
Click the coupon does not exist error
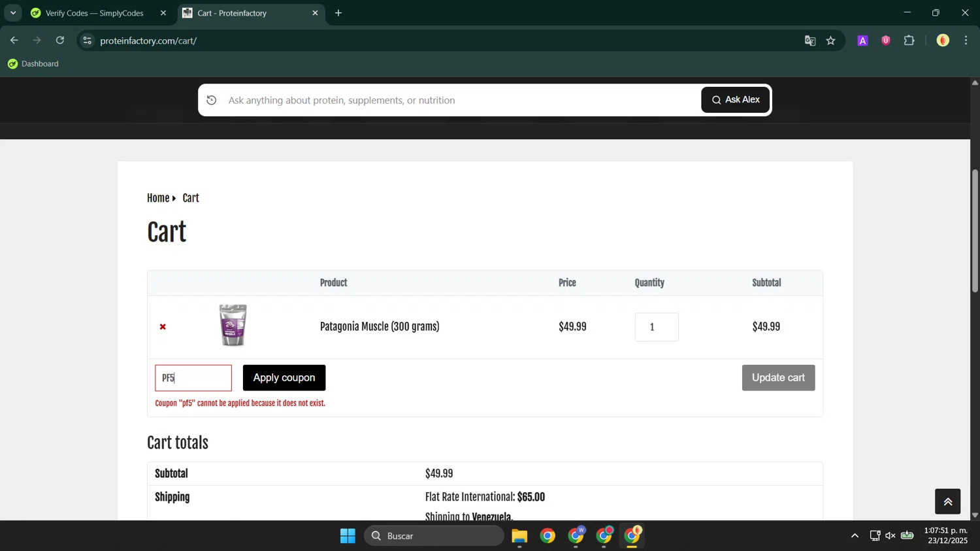tap(240, 403)
